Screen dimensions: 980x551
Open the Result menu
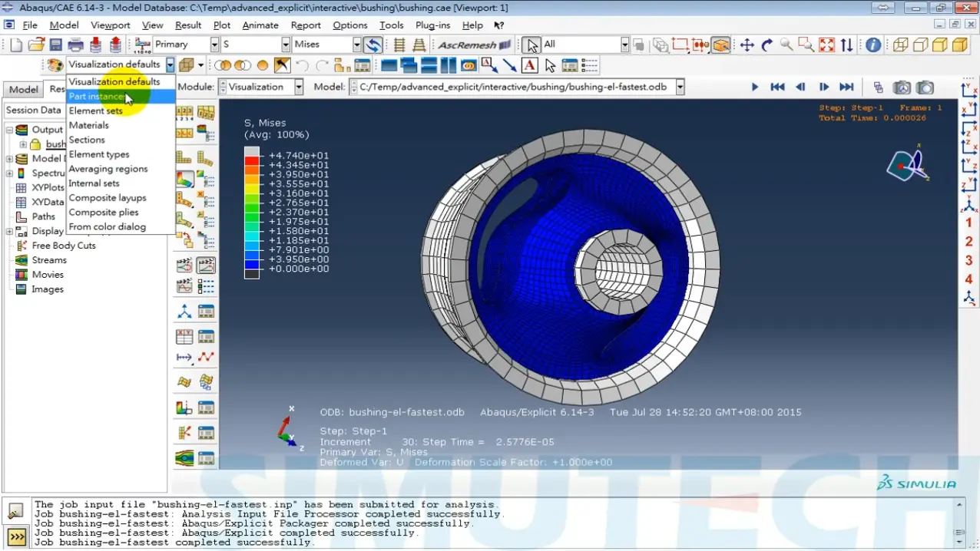[188, 25]
